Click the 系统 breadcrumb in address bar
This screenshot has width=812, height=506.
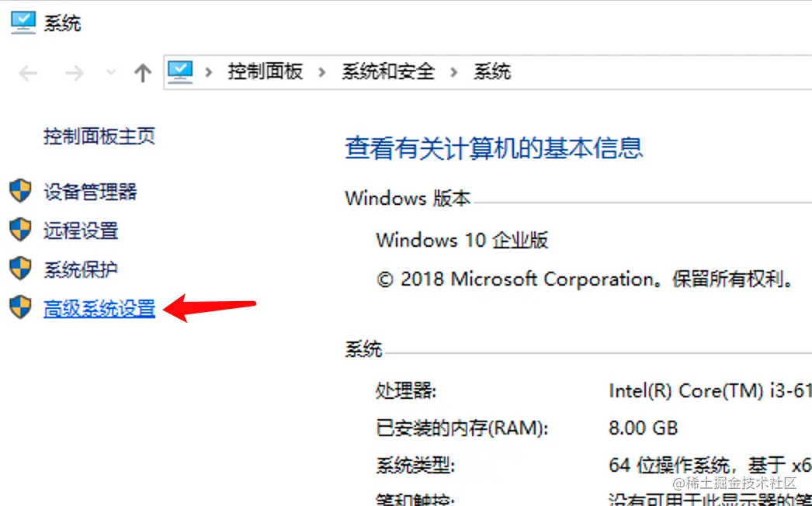click(492, 72)
